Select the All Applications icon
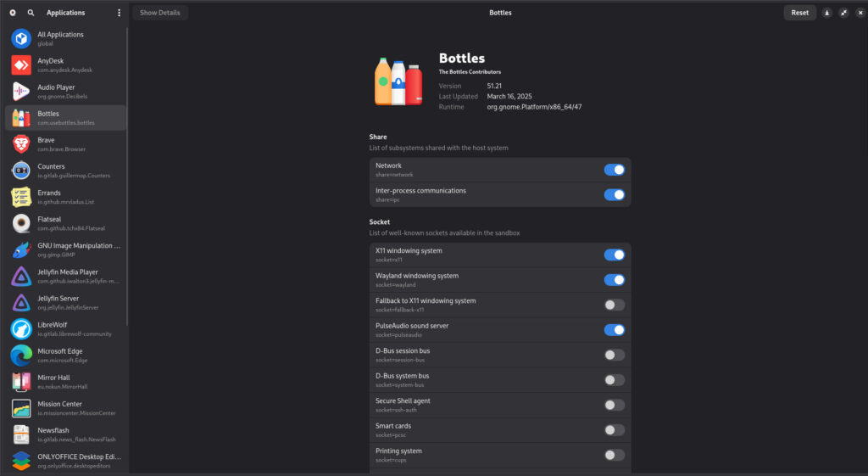 point(21,39)
